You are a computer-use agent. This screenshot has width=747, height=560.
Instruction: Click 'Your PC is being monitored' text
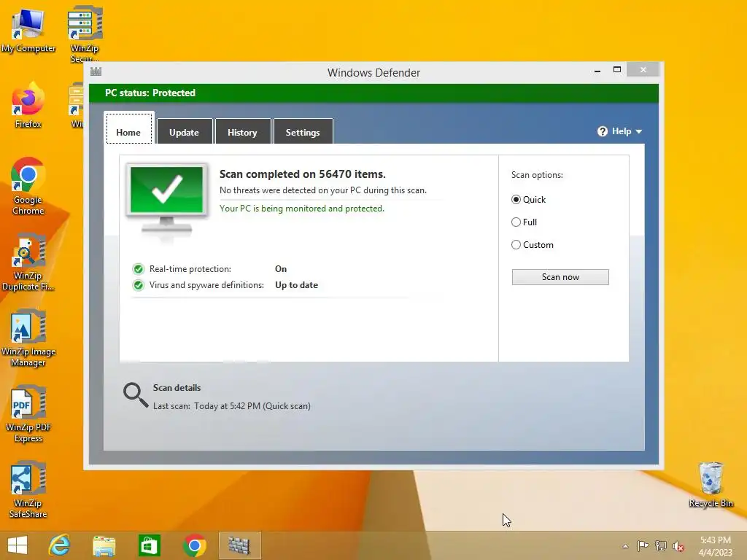[301, 209]
